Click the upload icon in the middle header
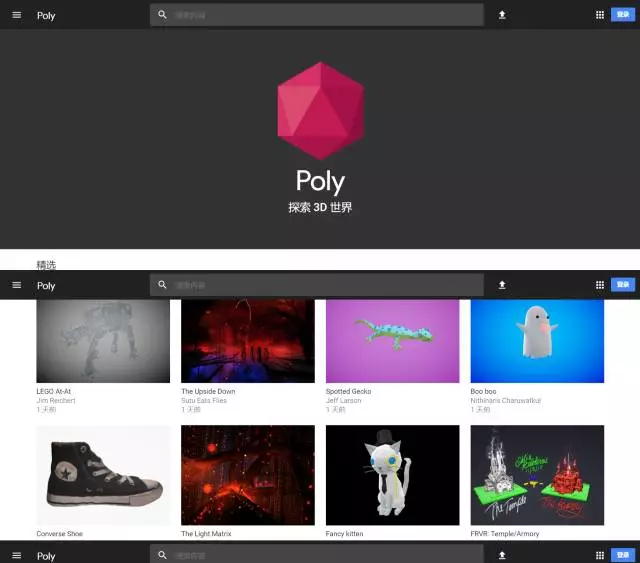This screenshot has width=640, height=563. [502, 285]
